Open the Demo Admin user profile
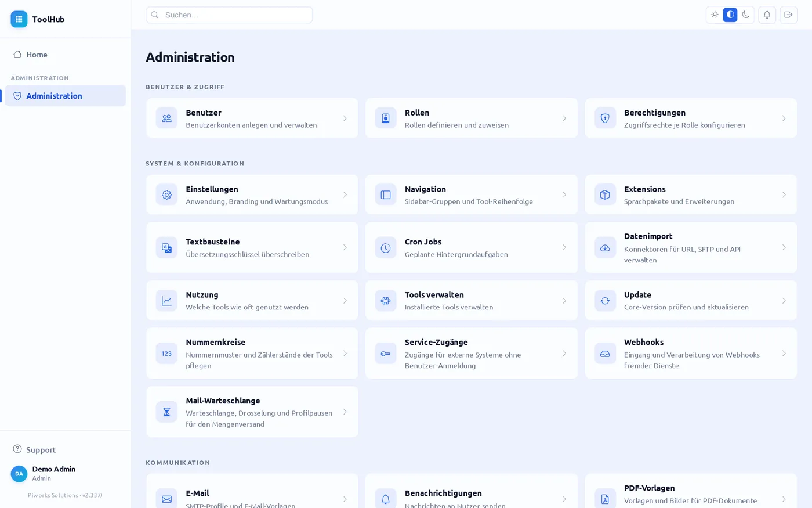The width and height of the screenshot is (812, 508). coord(65,474)
